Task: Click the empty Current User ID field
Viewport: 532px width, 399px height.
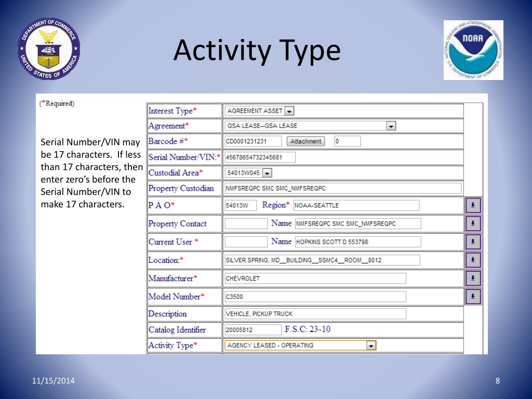Action: pyautogui.click(x=246, y=242)
